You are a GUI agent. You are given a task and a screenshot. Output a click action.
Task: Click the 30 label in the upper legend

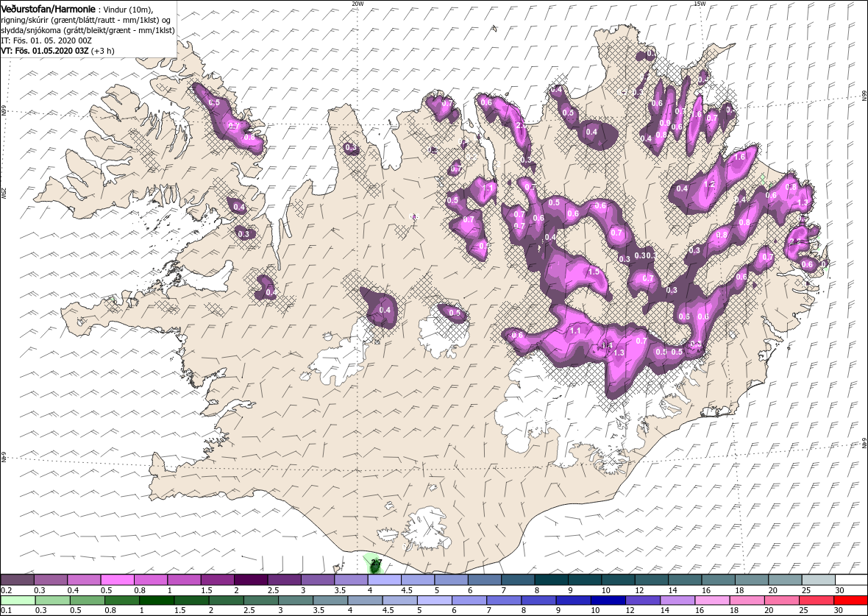840,590
